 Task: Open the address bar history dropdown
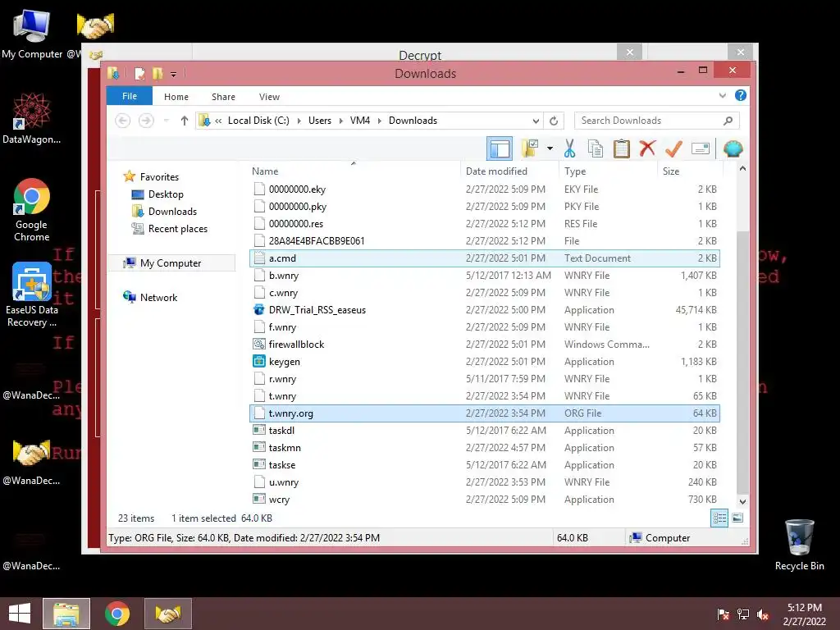tap(536, 121)
